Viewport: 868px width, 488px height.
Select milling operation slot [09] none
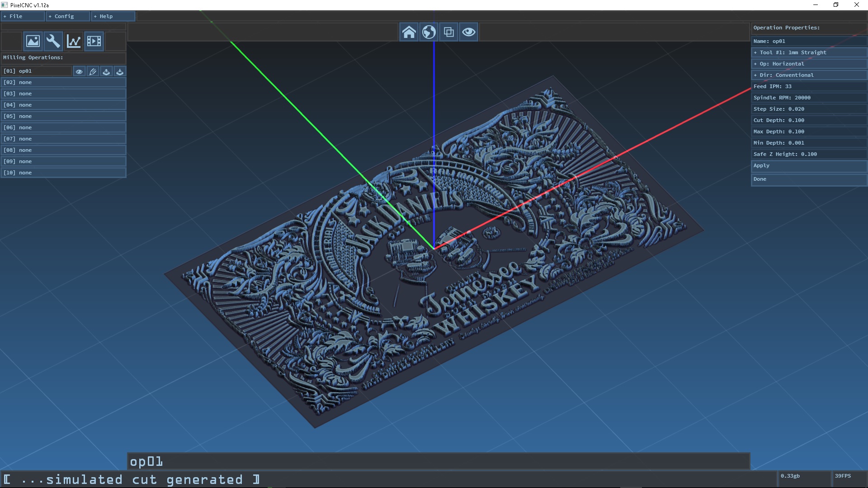(63, 161)
